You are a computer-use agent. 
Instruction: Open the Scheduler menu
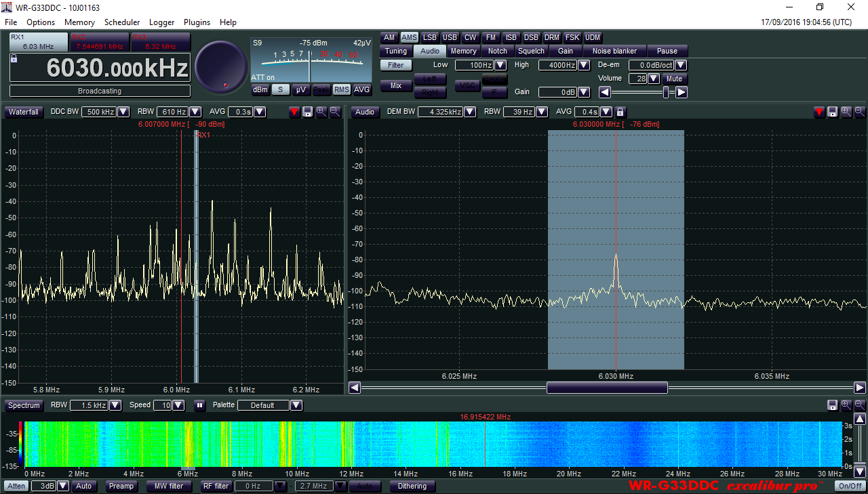click(122, 22)
